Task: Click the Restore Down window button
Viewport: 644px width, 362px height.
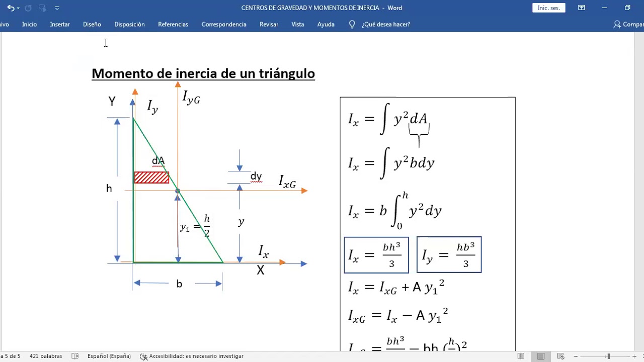Action: click(x=627, y=8)
